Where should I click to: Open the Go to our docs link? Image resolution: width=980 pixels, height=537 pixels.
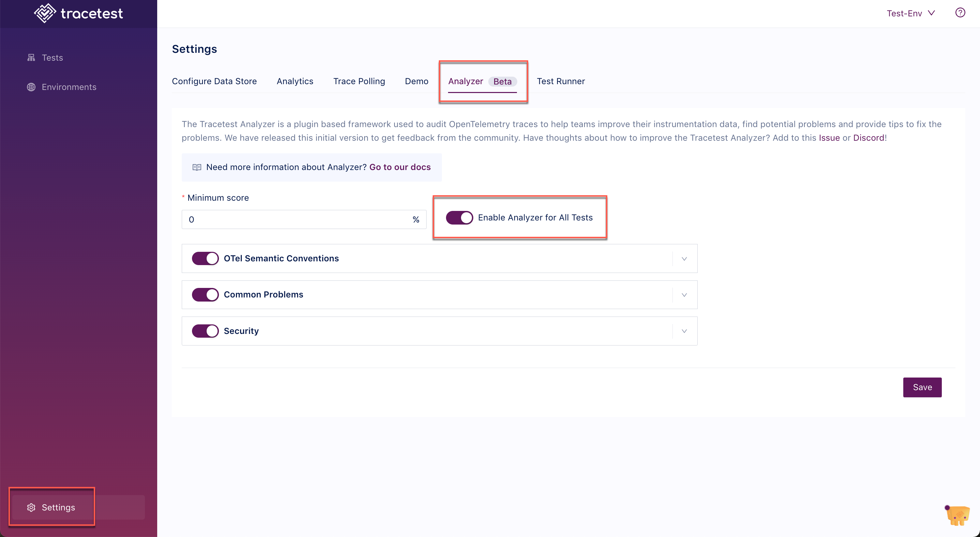point(400,167)
